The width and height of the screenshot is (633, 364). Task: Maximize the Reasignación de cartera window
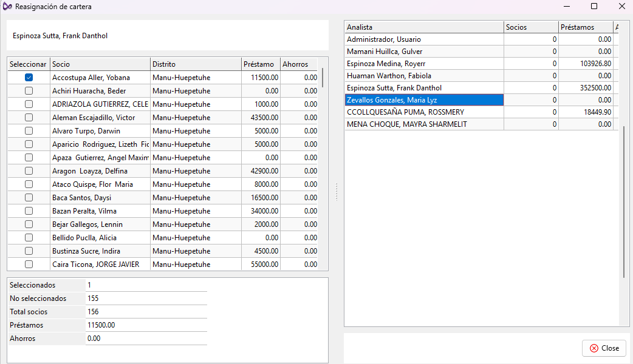click(x=594, y=7)
